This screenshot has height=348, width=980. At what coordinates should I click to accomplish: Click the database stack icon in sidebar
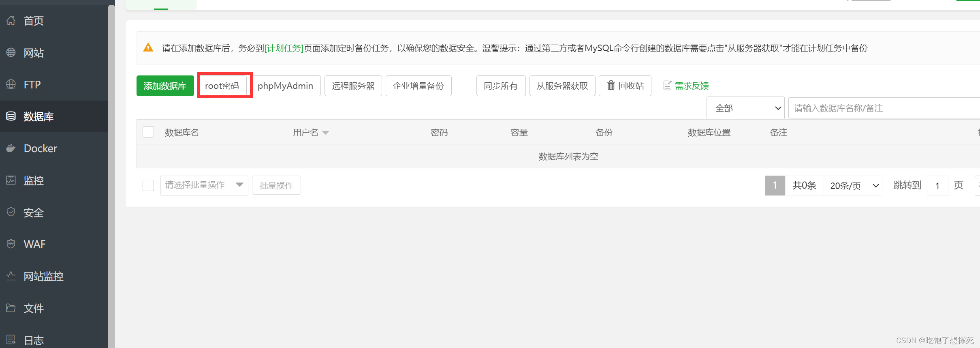(x=11, y=116)
